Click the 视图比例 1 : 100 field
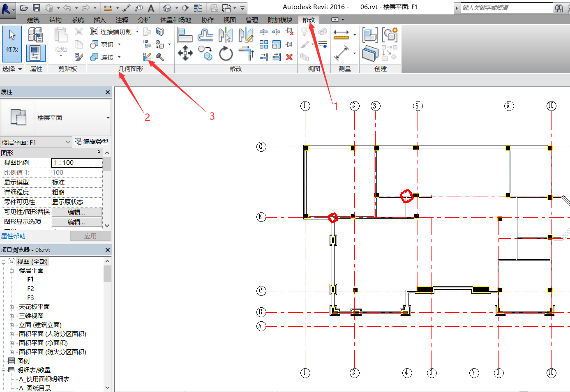Image resolution: width=570 pixels, height=392 pixels. tap(76, 163)
